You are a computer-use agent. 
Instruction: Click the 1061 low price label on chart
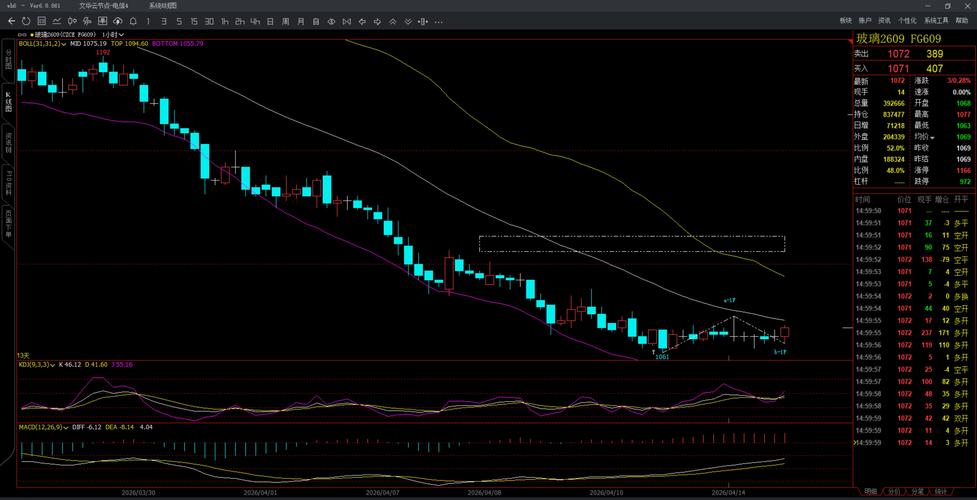coord(661,357)
